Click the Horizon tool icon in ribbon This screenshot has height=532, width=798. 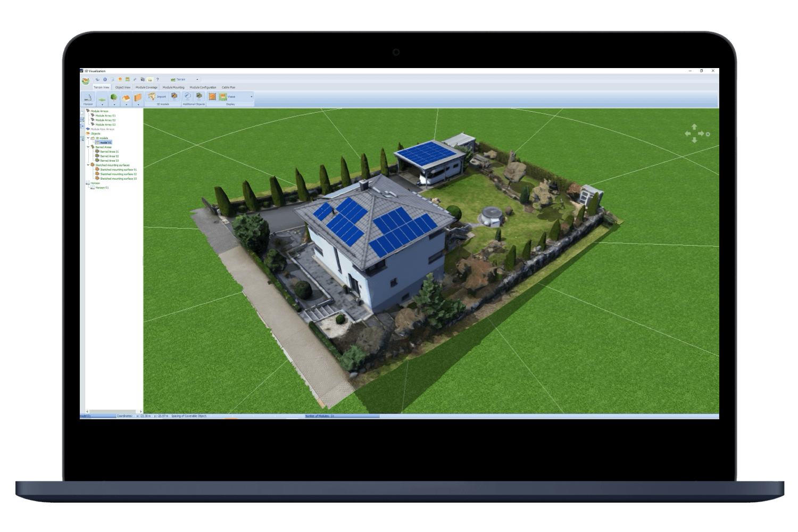point(88,97)
